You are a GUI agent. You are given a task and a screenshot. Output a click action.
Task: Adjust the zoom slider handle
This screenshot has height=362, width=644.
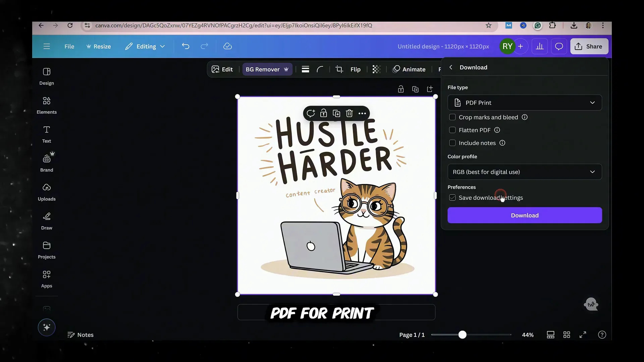[462, 335]
